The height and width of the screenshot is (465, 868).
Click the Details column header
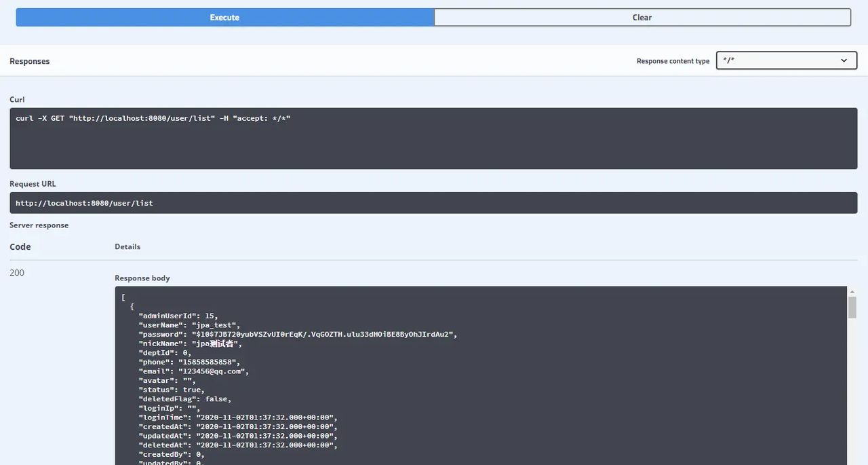click(127, 246)
